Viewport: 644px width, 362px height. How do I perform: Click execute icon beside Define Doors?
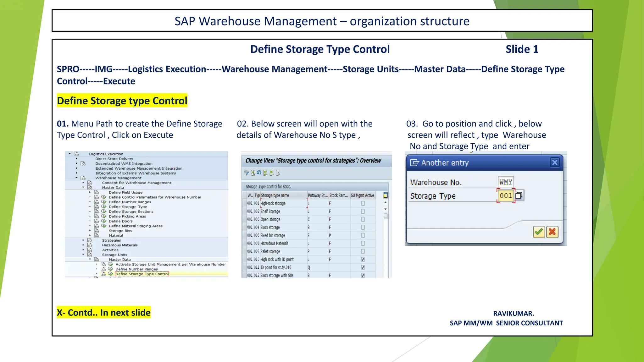[104, 221]
